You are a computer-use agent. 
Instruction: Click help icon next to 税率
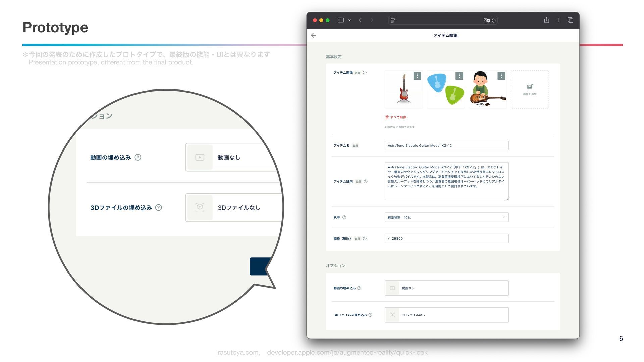click(344, 217)
